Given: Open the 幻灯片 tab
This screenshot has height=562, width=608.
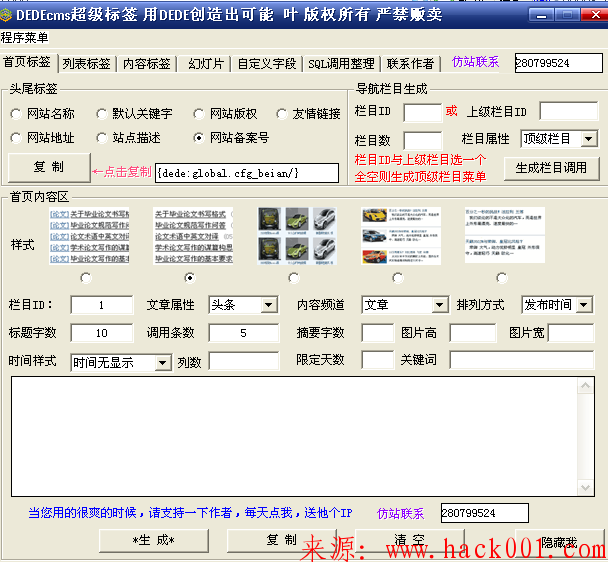Looking at the screenshot, I should [x=206, y=64].
